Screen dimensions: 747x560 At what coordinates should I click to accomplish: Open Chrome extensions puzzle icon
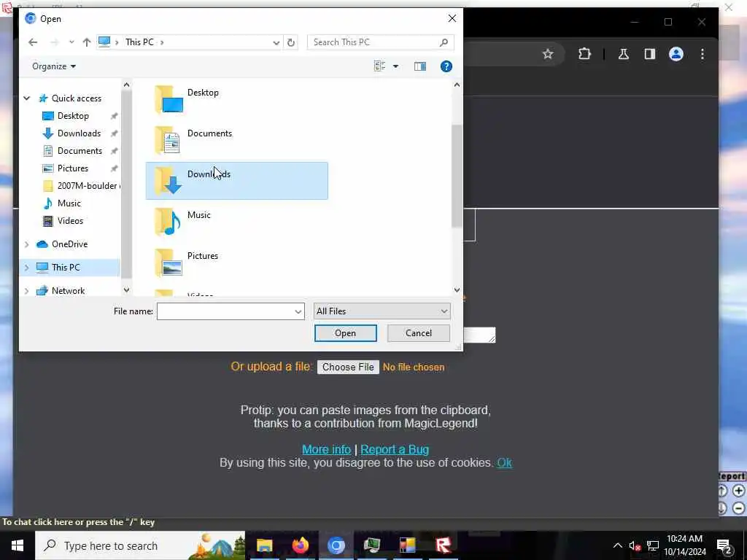[584, 54]
